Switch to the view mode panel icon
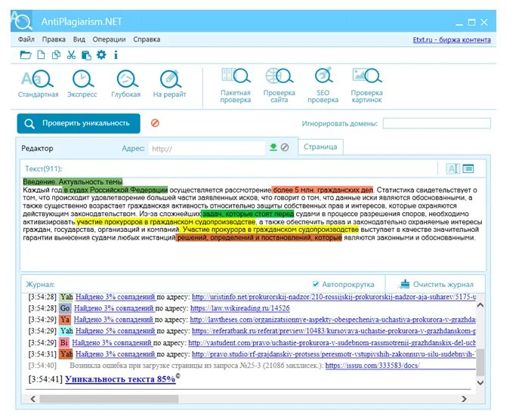 (x=468, y=168)
